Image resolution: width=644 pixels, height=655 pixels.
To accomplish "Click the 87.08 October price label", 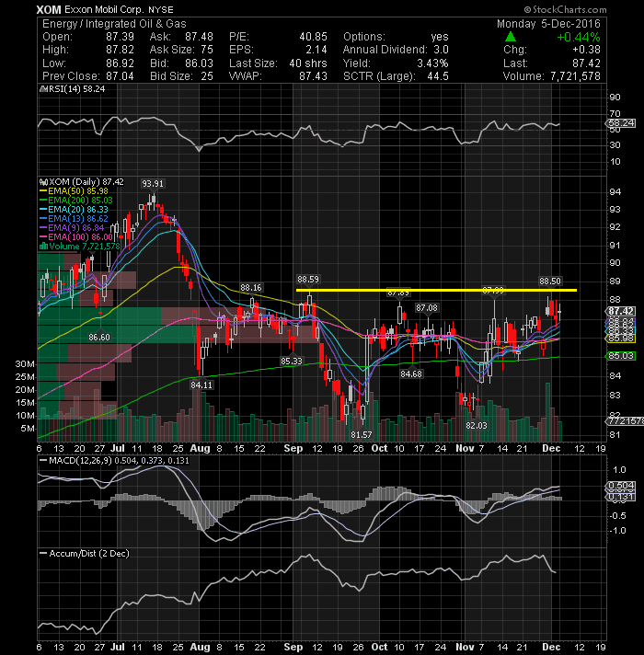I will pyautogui.click(x=426, y=308).
